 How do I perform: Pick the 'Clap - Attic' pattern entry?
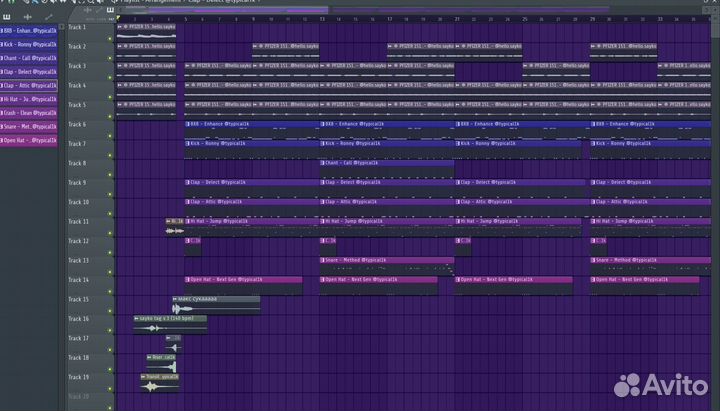30,86
